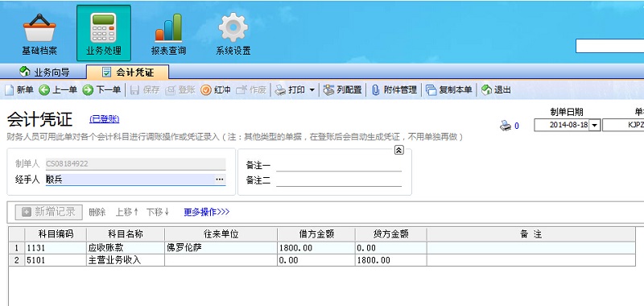Viewport: 644px width, 306px height.
Task: Click the 备注 column header
Action: coord(531,234)
